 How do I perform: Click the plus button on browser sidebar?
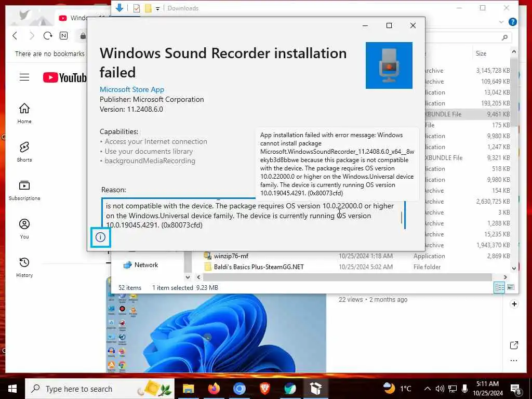coord(514,304)
